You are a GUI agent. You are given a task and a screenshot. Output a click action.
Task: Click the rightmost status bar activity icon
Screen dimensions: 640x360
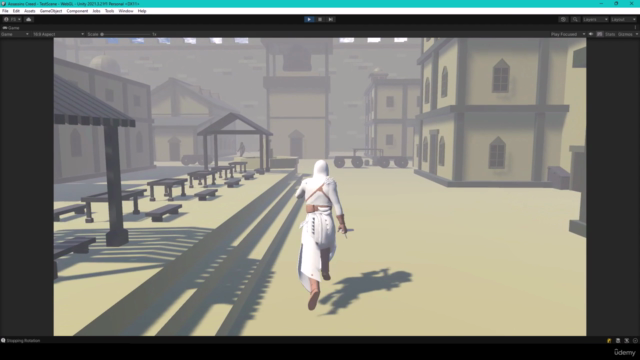pyautogui.click(x=635, y=340)
